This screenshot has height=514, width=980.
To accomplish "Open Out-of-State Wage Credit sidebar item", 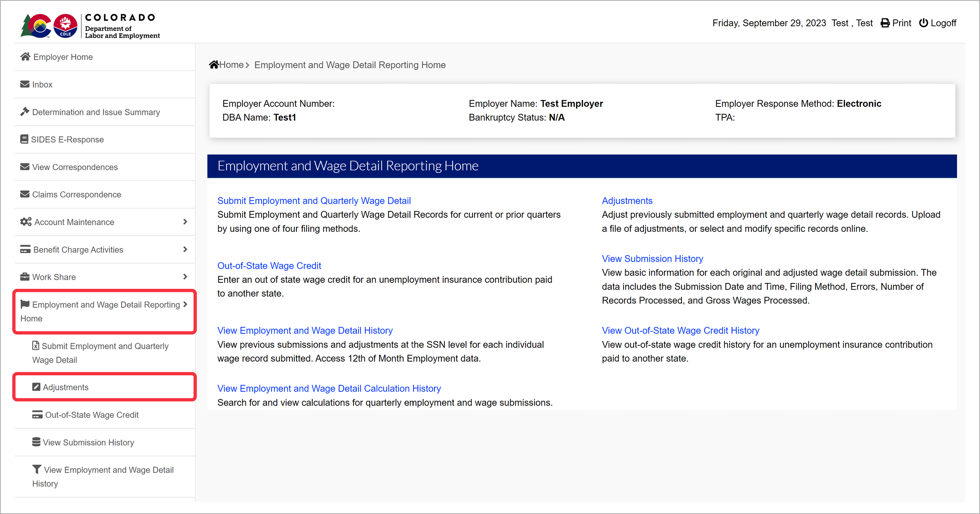I will coord(91,415).
